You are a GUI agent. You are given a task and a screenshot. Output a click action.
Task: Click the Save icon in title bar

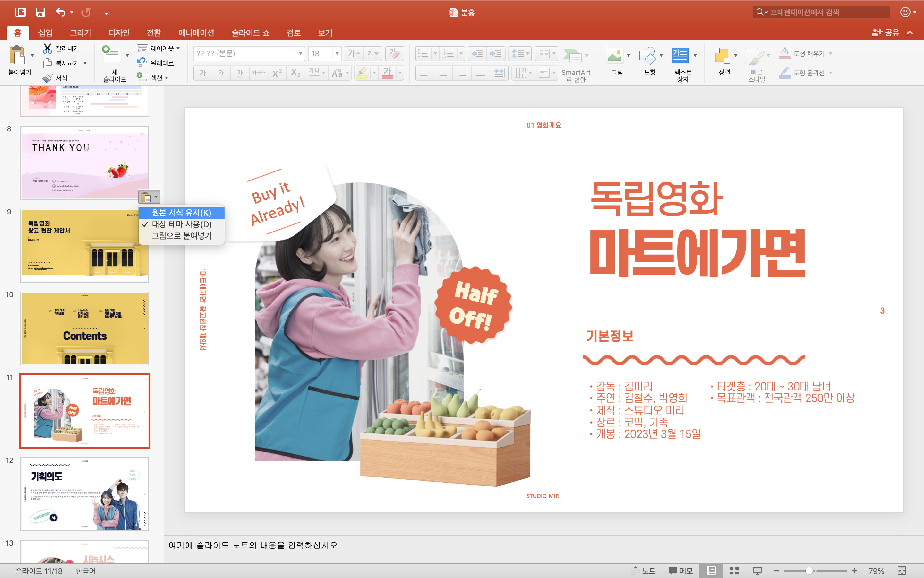pyautogui.click(x=40, y=12)
